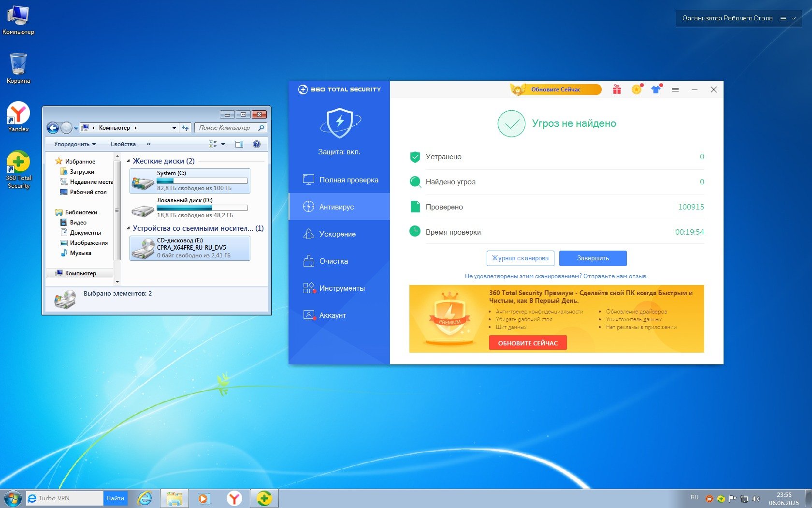Click the Explorer search field
Viewport: 812px width, 508px height.
pyautogui.click(x=230, y=128)
